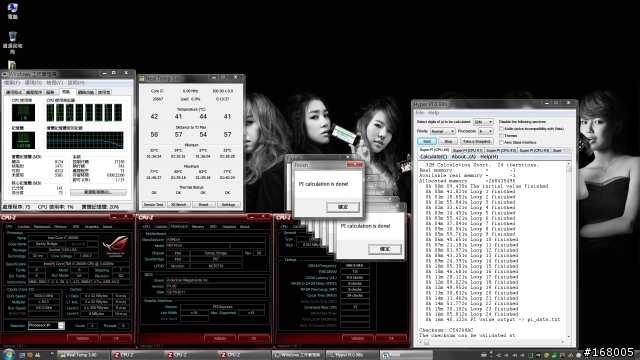The width and height of the screenshot is (640, 360).
Task: Open the Recycle Bin desktop icon
Action: click(x=13, y=42)
